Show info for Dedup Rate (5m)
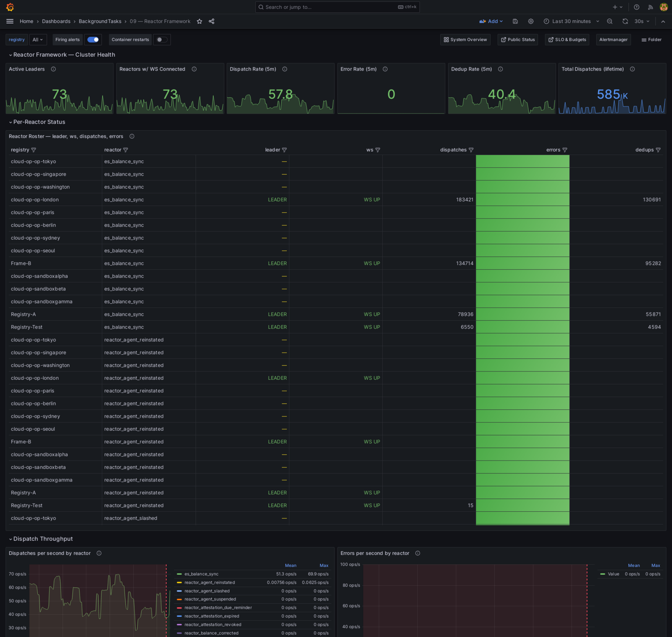Image resolution: width=672 pixels, height=637 pixels. (x=501, y=69)
